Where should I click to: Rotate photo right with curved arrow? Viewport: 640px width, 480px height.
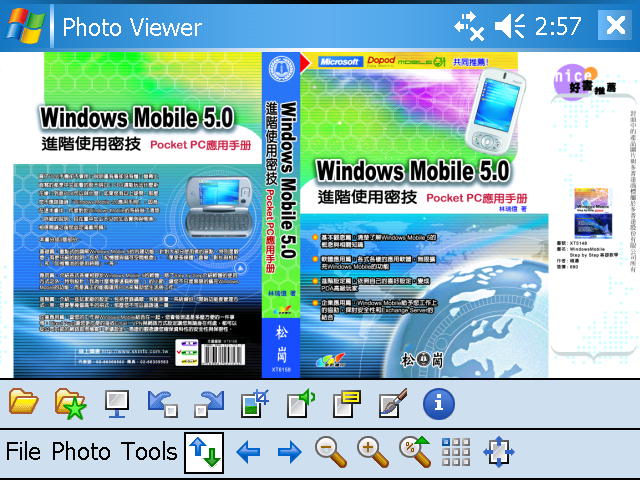coord(209,404)
